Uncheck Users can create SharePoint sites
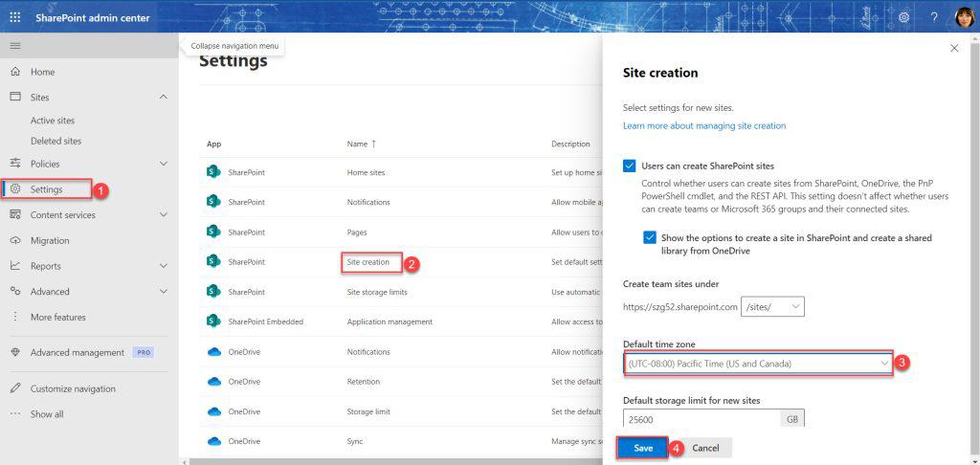 tap(629, 166)
